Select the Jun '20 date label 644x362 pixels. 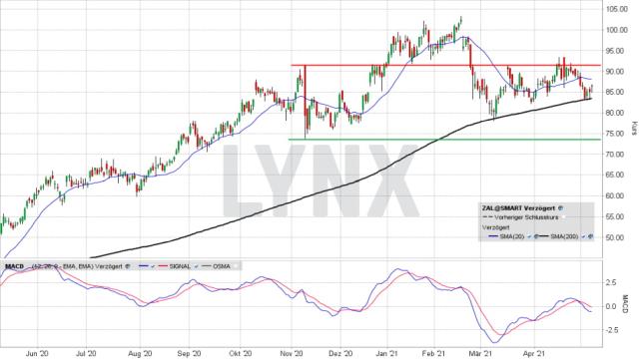click(x=37, y=353)
